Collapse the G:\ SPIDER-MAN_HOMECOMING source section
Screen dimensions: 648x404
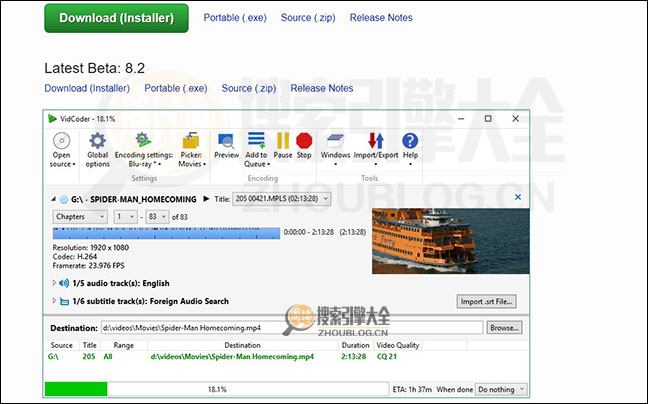[x=54, y=199]
